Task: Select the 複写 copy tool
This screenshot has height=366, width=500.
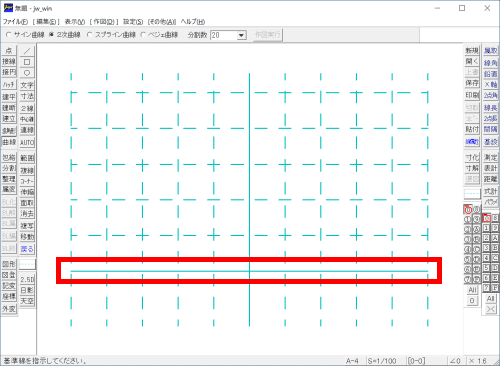Action: [x=27, y=226]
